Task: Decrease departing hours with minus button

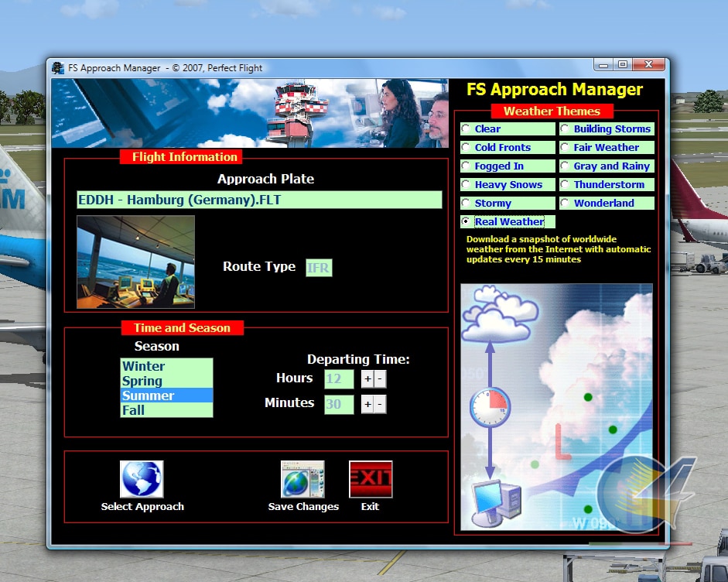Action: click(x=380, y=379)
